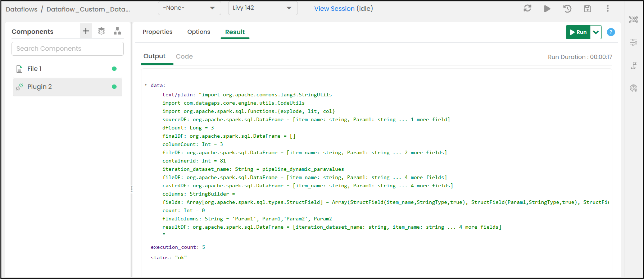Go to the Dataflows breadcrumb
Image resolution: width=644 pixels, height=279 pixels.
pos(22,9)
